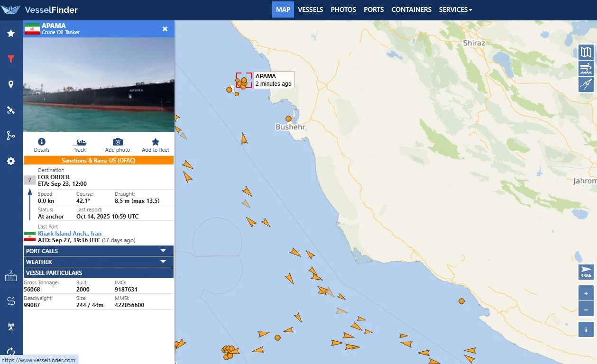Open the settings gear in sidebar
Viewport: 597px width, 364px height.
click(11, 162)
